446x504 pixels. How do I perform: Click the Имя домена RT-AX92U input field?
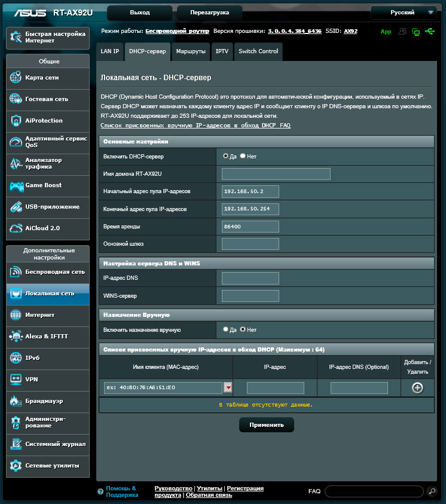point(276,174)
